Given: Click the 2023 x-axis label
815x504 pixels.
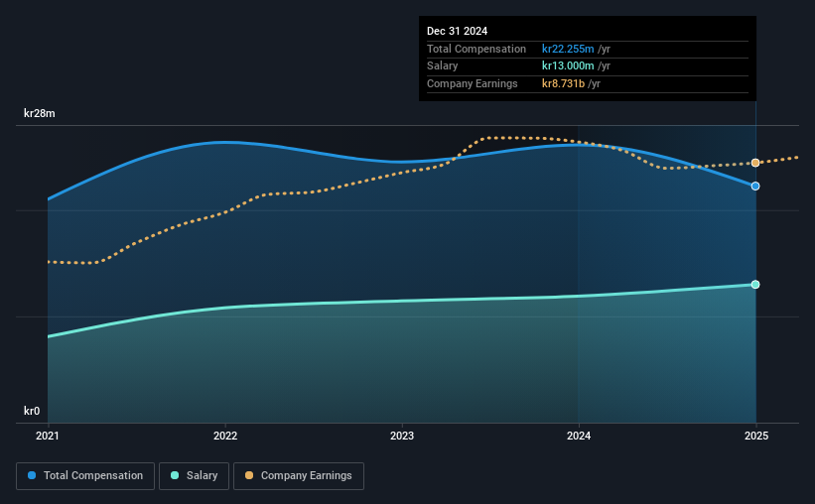Looking at the screenshot, I should 402,436.
